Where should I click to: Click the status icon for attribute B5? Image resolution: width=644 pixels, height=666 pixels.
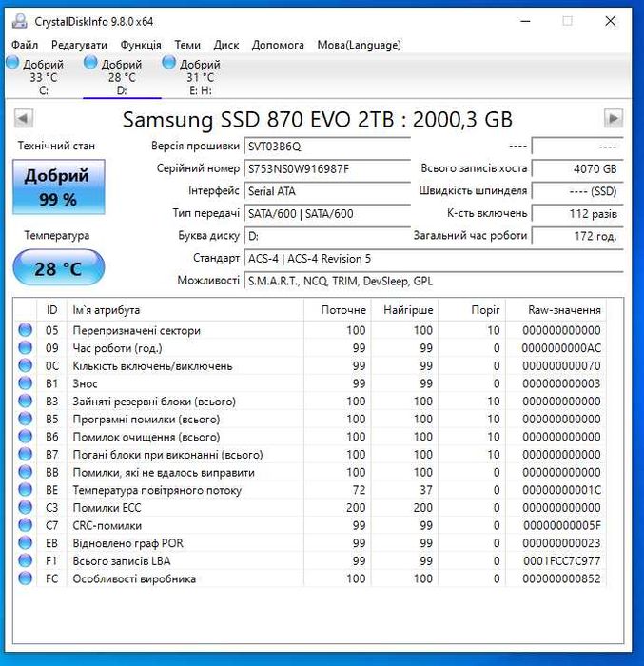pos(26,419)
